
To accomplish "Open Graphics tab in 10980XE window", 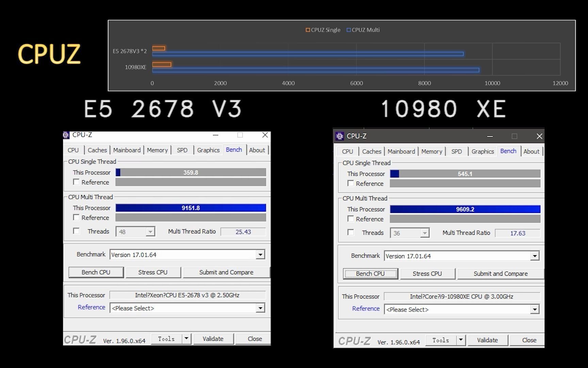I will [483, 151].
